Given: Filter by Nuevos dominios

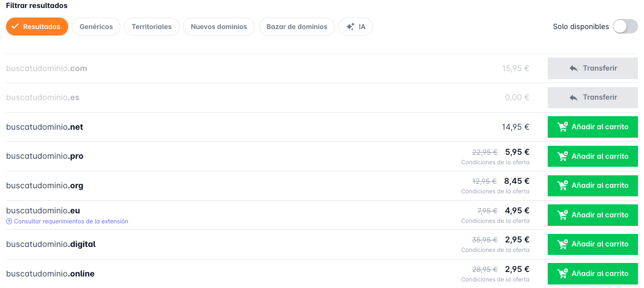Looking at the screenshot, I should tap(219, 27).
